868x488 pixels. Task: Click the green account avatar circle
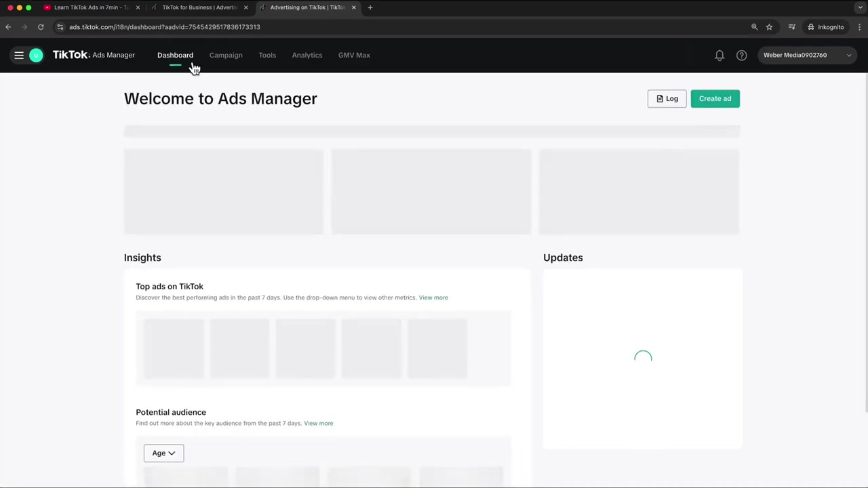coord(36,55)
